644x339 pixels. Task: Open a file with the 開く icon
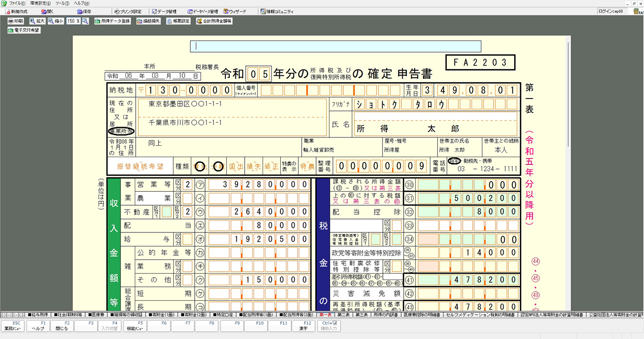[x=48, y=11]
